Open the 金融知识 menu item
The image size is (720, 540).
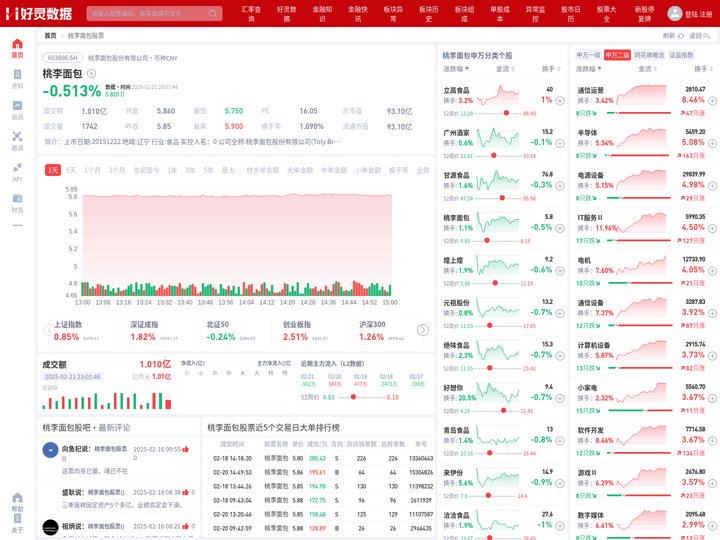click(x=322, y=14)
